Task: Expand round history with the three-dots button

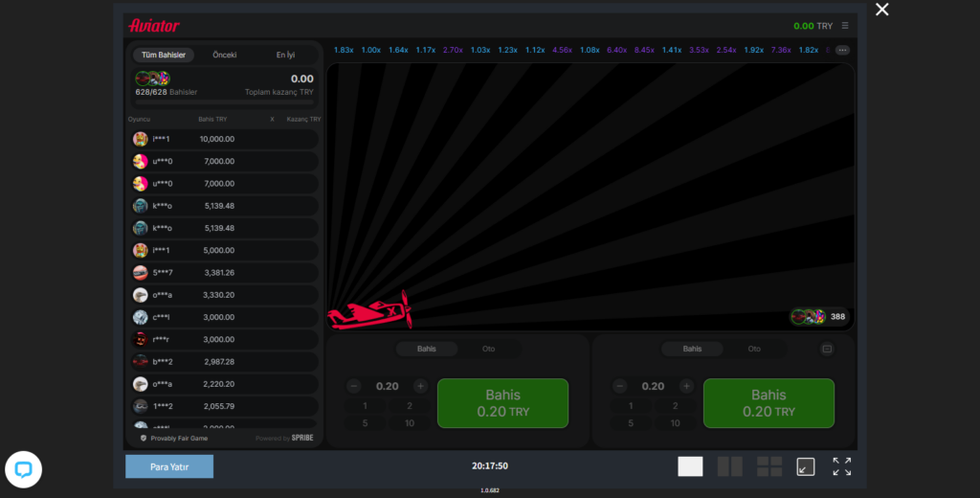Action: (x=842, y=50)
